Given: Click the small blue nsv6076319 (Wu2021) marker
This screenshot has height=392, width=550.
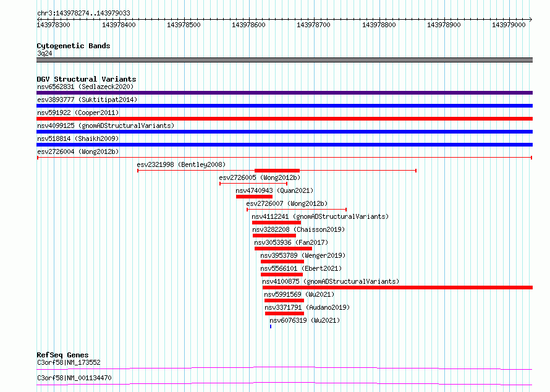Looking at the screenshot, I should pyautogui.click(x=271, y=326).
